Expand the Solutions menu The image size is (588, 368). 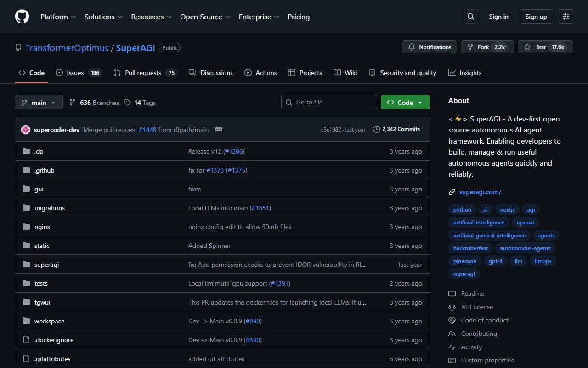[x=103, y=17]
